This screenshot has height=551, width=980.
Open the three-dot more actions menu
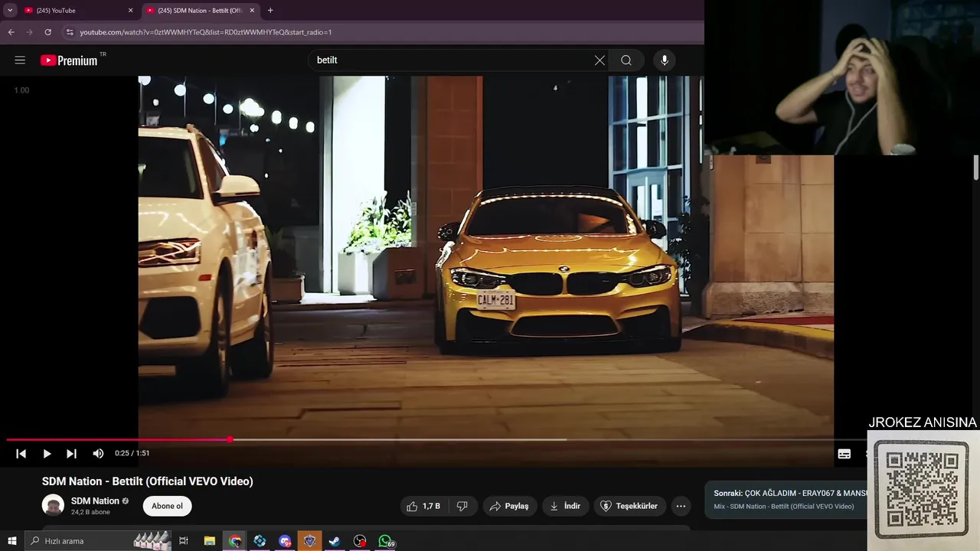point(681,507)
